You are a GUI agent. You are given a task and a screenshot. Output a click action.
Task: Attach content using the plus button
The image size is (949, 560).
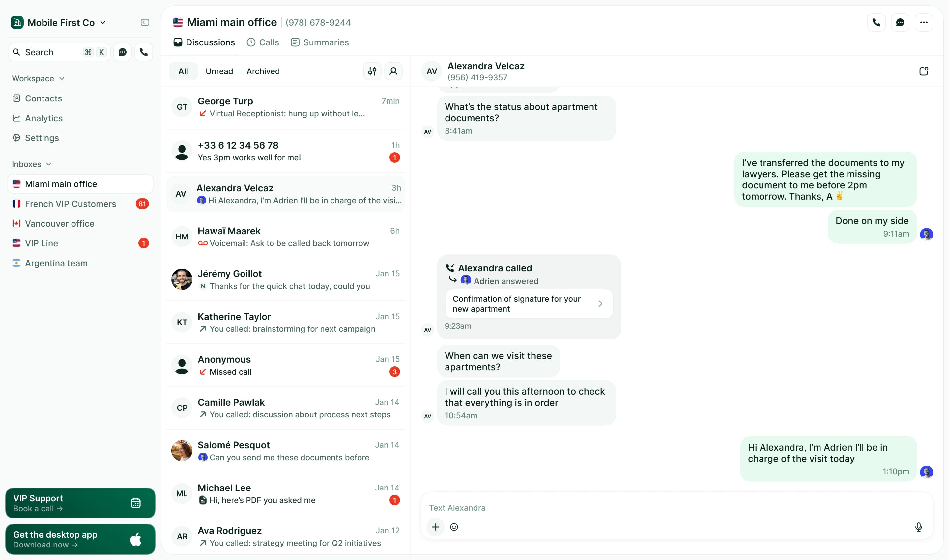pos(436,527)
